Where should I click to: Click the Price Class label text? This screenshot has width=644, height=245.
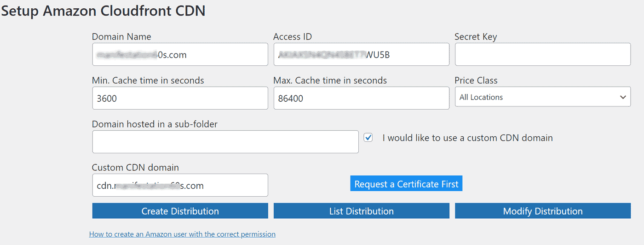[x=476, y=80]
